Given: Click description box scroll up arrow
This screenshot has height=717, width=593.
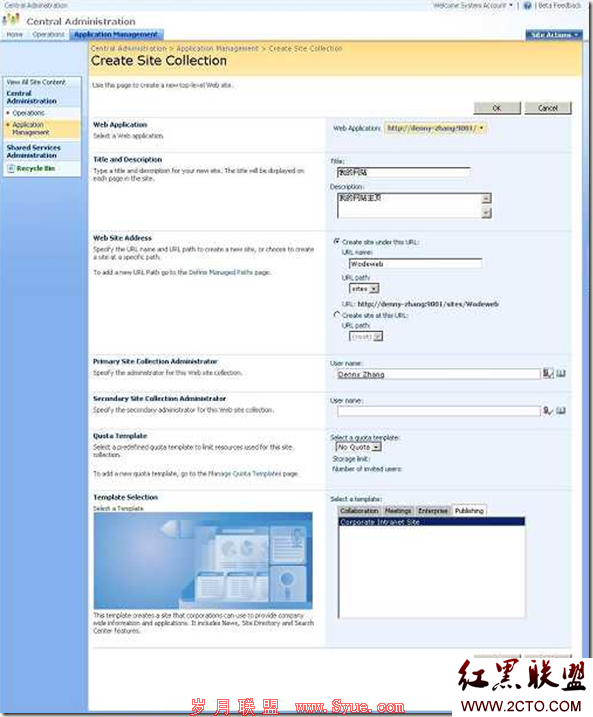Looking at the screenshot, I should pos(486,198).
